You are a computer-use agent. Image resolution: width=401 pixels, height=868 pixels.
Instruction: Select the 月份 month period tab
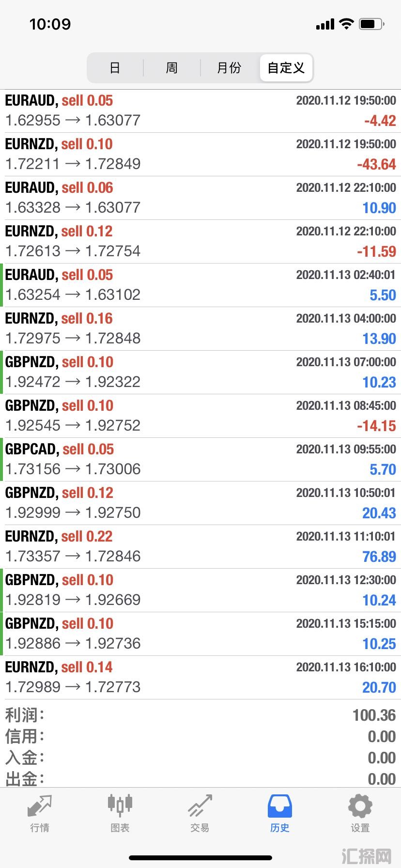229,68
